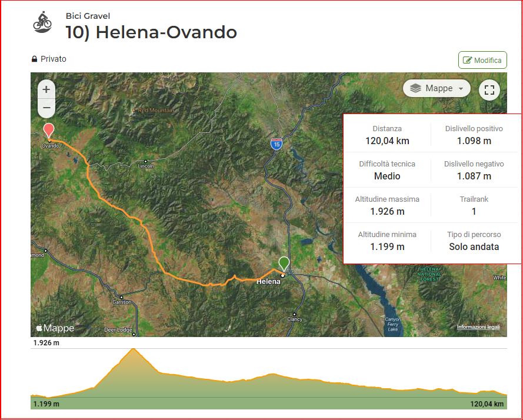Click the Difficoltà tecnica Medio stat
Screen dimensions: 523x420
click(387, 170)
